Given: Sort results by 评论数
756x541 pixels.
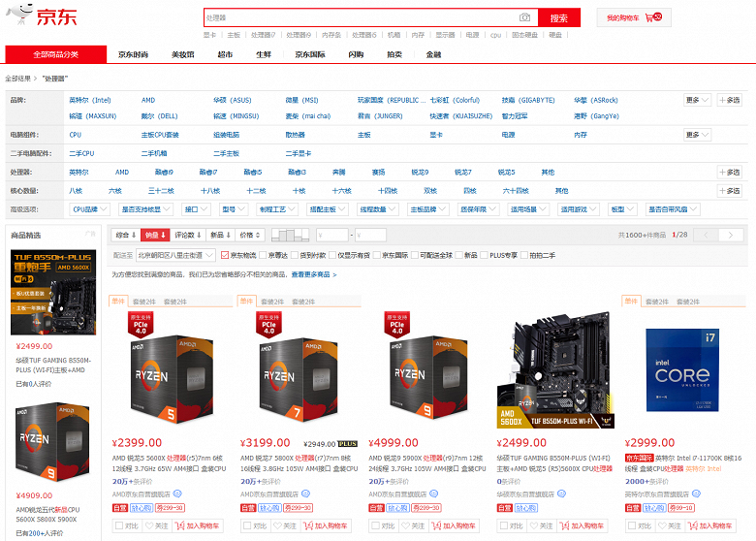Looking at the screenshot, I should click(188, 235).
